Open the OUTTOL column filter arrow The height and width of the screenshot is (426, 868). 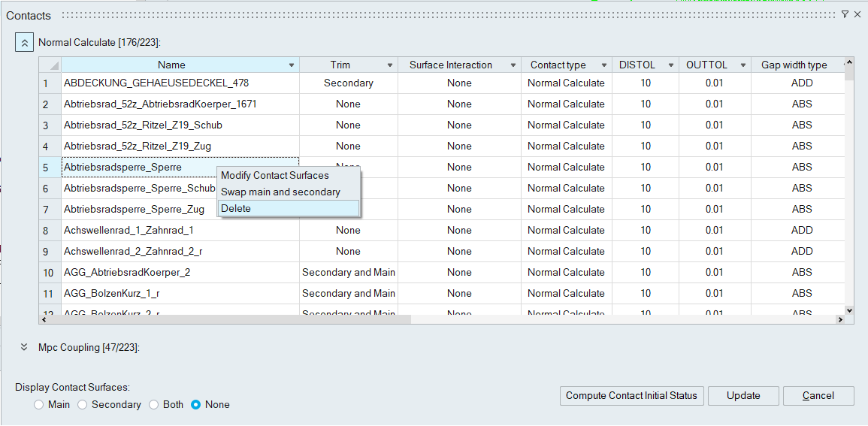(742, 65)
